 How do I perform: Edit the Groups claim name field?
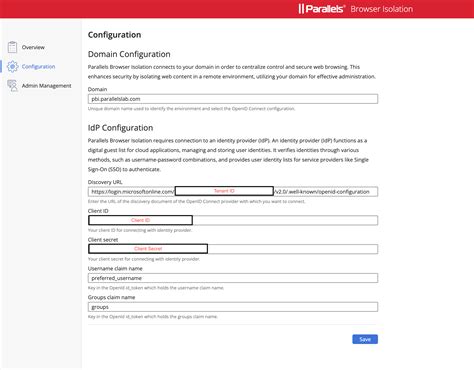[x=233, y=307]
